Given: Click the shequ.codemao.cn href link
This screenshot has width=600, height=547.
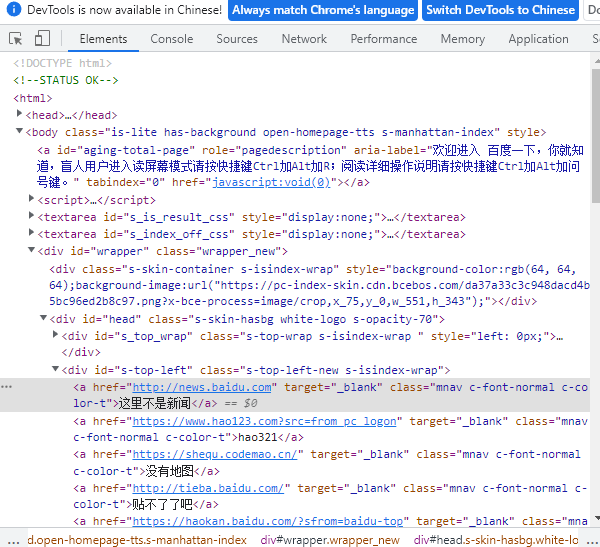Looking at the screenshot, I should coord(215,454).
